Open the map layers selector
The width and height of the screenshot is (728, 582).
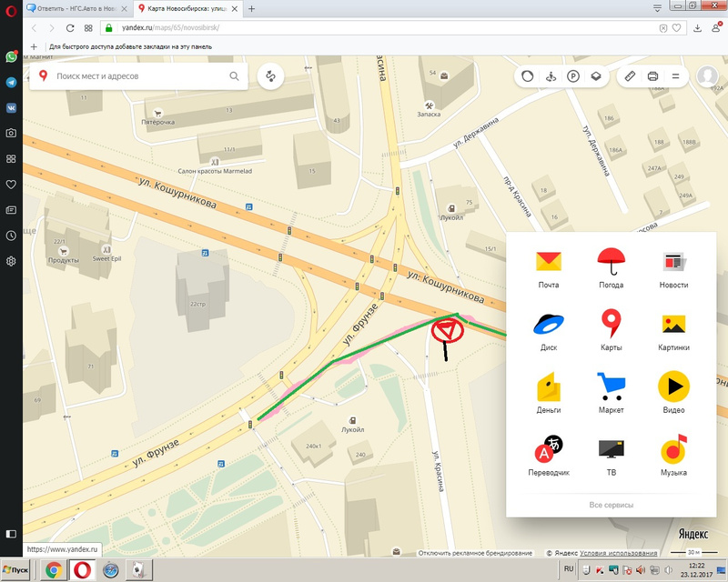coord(596,77)
